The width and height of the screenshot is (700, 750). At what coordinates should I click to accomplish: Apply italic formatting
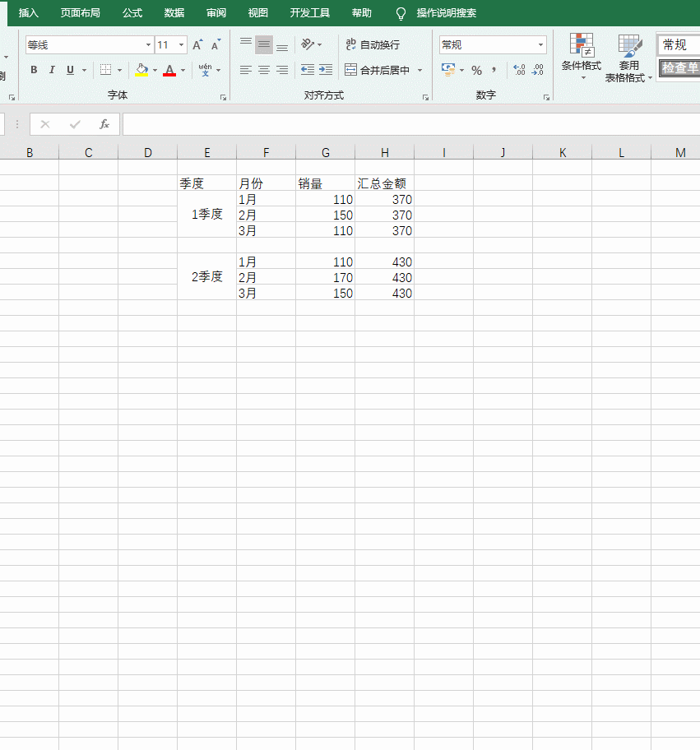point(52,70)
